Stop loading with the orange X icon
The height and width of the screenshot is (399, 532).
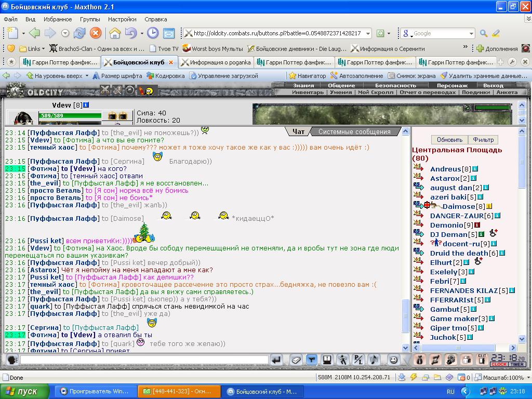pyautogui.click(x=96, y=33)
